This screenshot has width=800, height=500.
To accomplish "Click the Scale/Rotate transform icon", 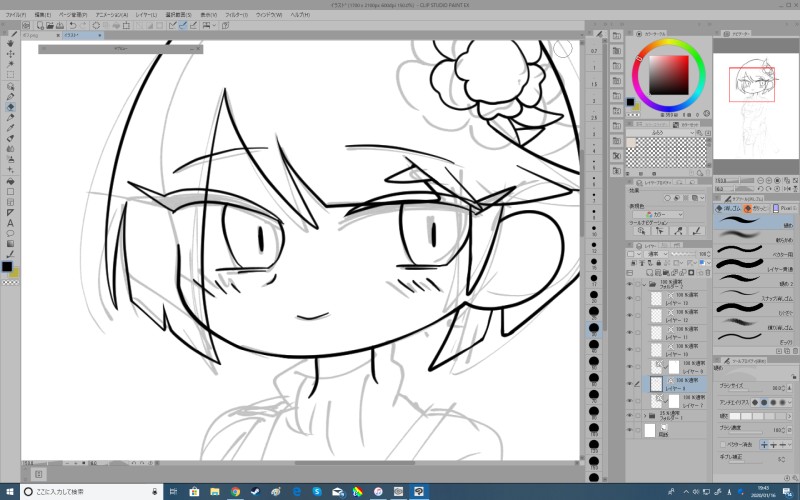I will point(127,25).
